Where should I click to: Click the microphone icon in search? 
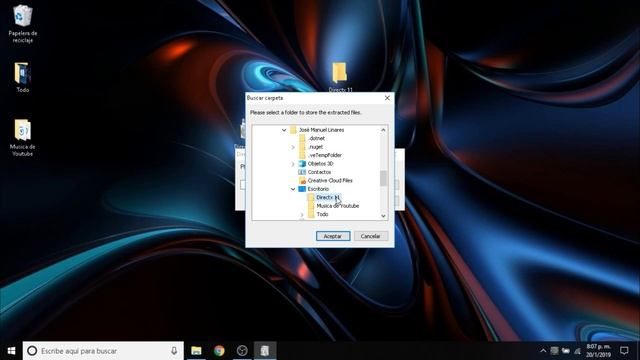[174, 351]
